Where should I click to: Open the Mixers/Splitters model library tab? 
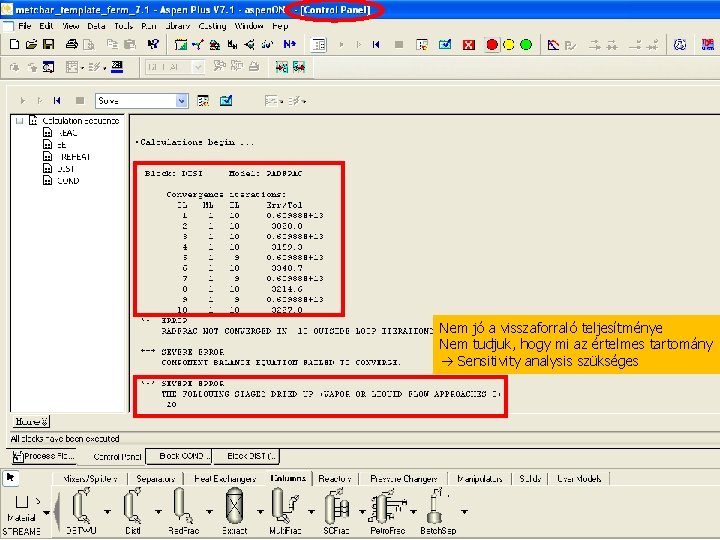90,478
